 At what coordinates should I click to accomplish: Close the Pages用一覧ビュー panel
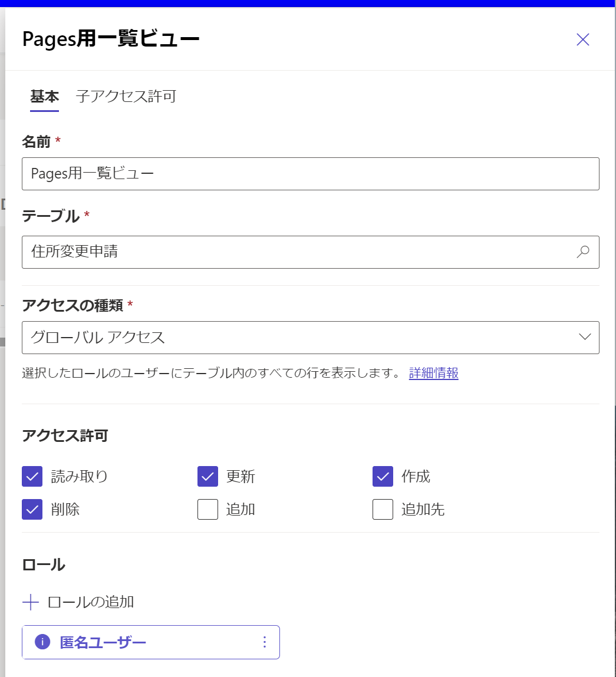582,39
